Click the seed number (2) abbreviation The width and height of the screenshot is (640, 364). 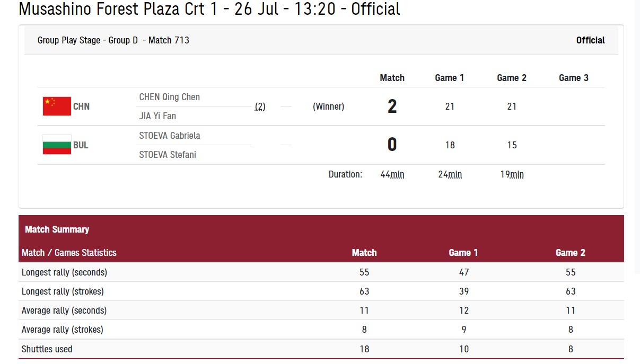(x=260, y=106)
